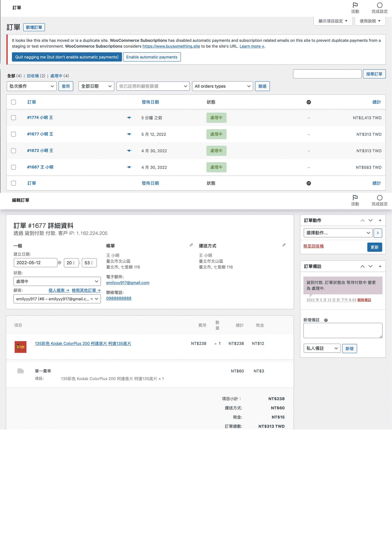The image size is (392, 556).
Task: Expand the All orders types dropdown
Action: click(222, 86)
